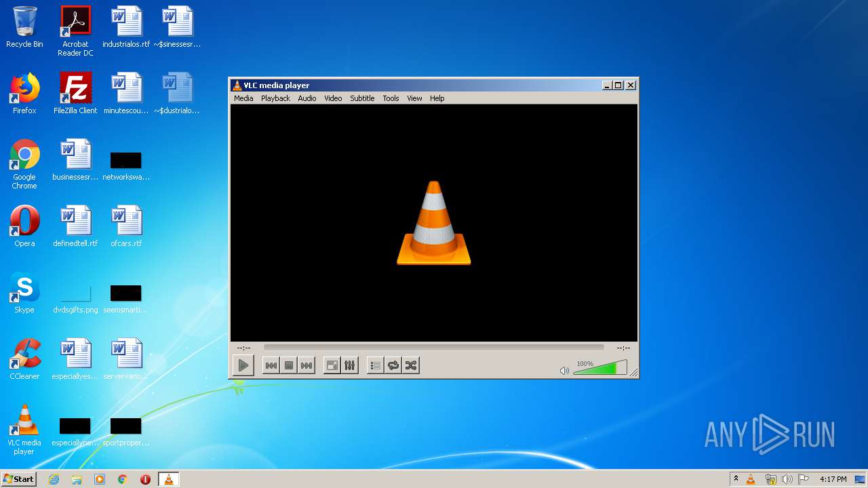This screenshot has width=868, height=488.
Task: Open system tray volume control
Action: [x=787, y=479]
